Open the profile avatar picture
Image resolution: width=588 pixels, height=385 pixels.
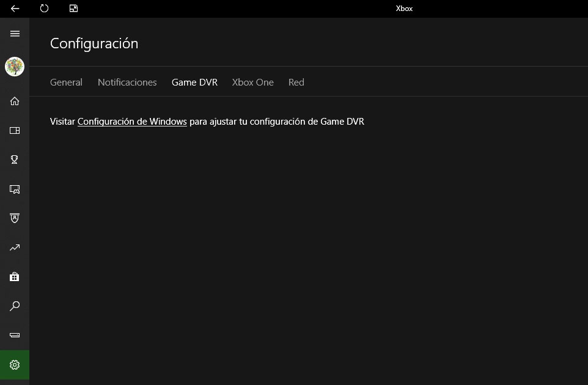coord(15,67)
